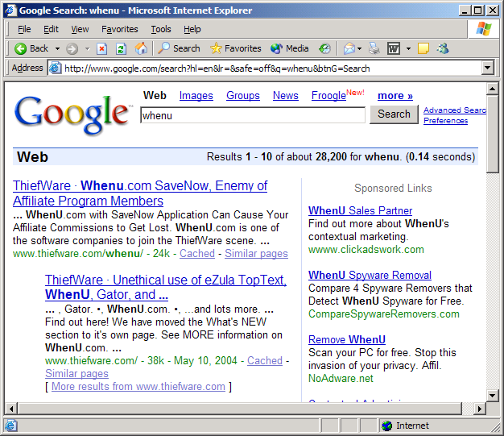
Task: Open ThiefWare Unethical use of eZula result
Action: pyautogui.click(x=165, y=288)
